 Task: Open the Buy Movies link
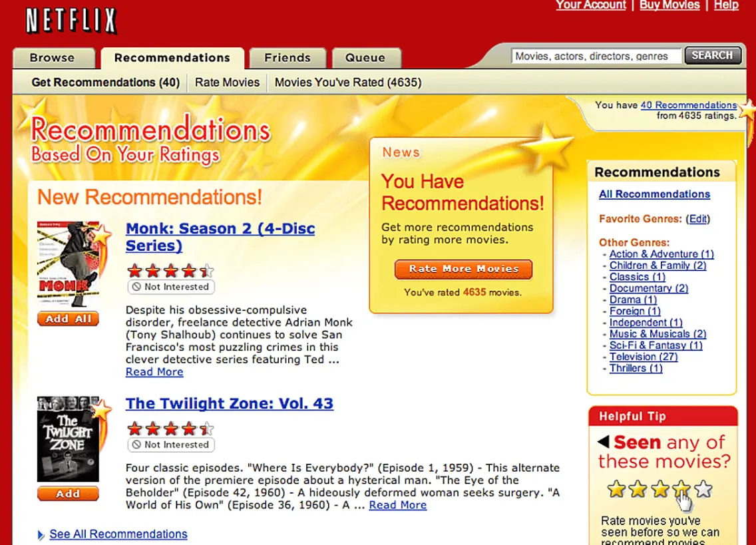[x=669, y=5]
